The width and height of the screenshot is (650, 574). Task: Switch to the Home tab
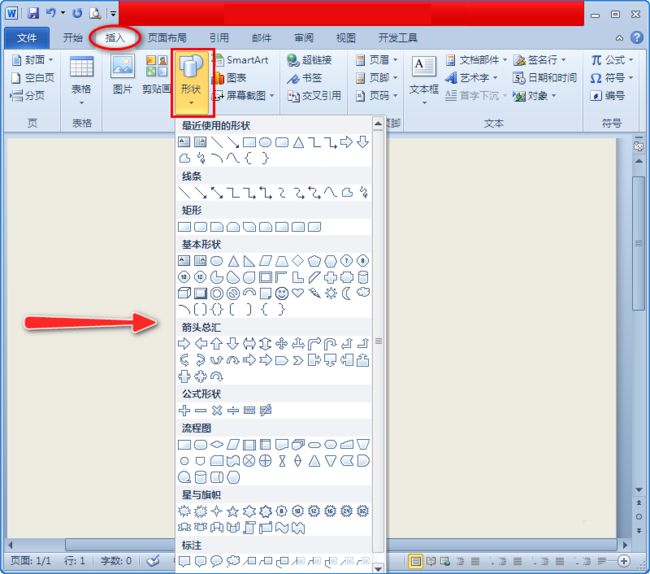point(73,38)
